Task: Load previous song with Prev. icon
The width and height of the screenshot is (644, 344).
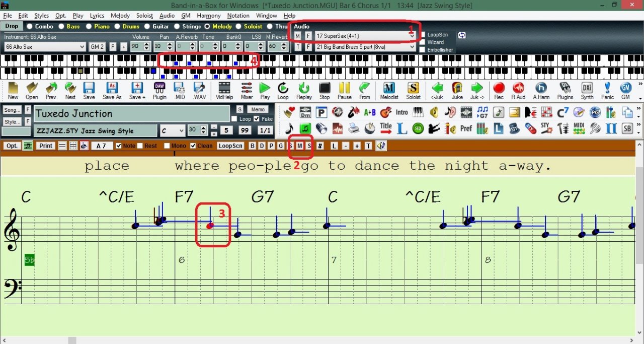Action: (x=51, y=91)
